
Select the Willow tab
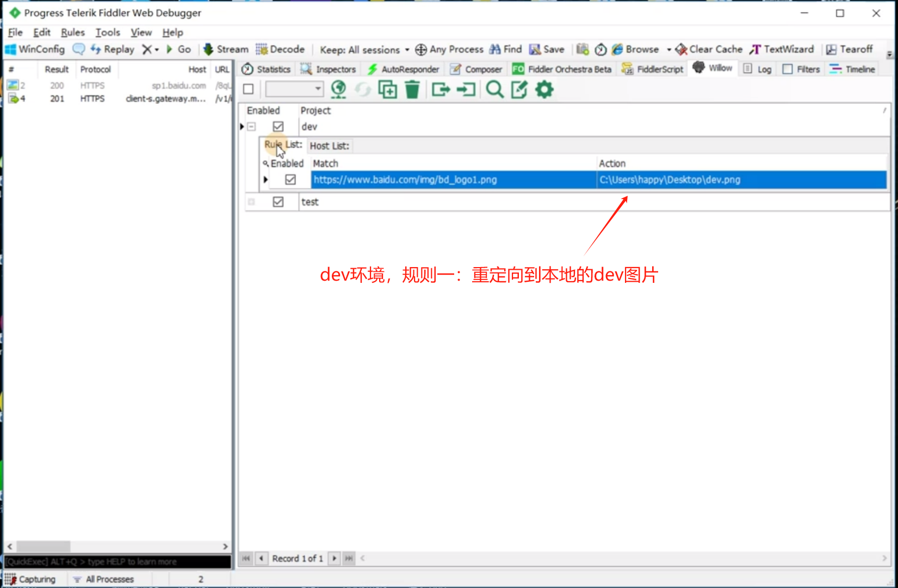click(713, 68)
